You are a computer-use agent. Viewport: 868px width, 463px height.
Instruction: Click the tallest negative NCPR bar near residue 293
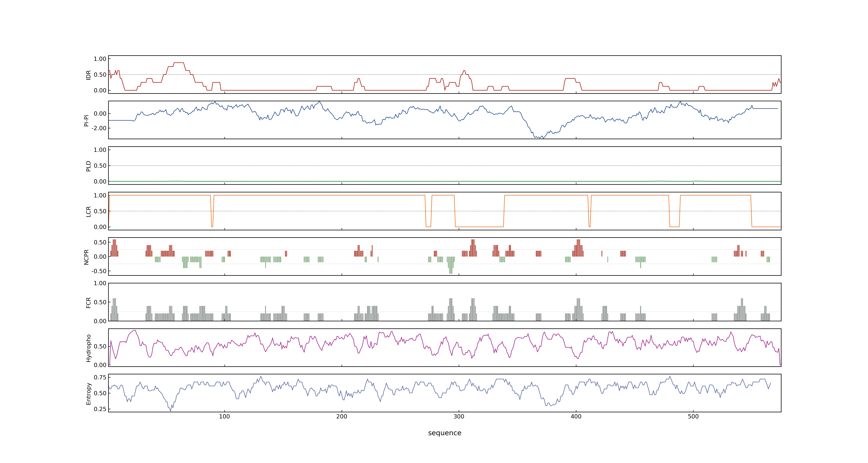[451, 265]
